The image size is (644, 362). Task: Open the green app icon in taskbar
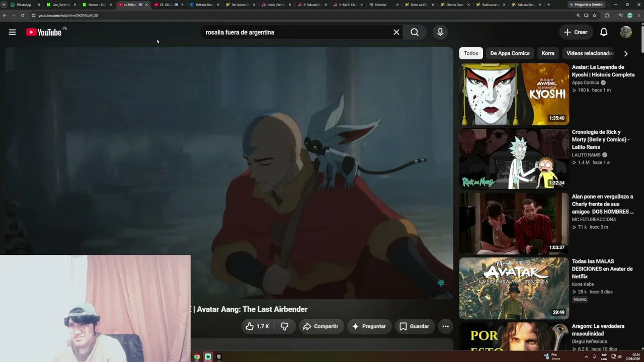click(208, 356)
